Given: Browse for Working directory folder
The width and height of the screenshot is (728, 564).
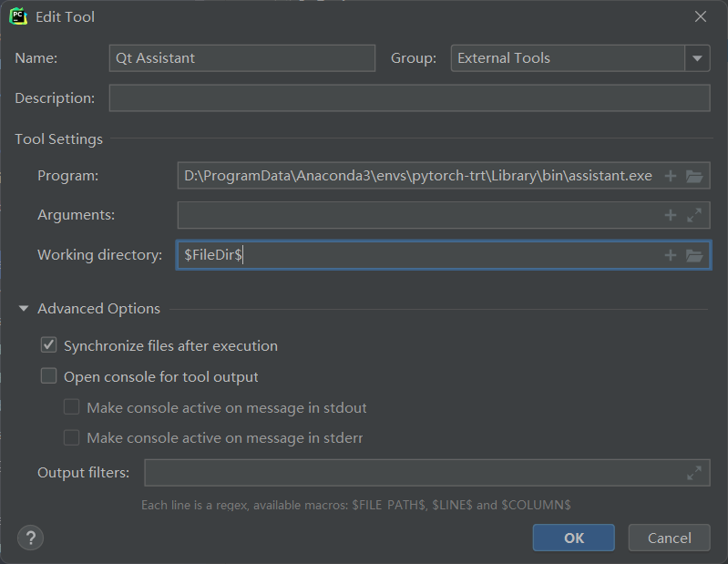Looking at the screenshot, I should click(694, 255).
